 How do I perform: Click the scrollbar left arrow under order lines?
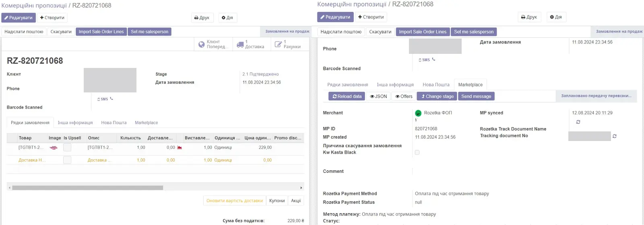9,188
